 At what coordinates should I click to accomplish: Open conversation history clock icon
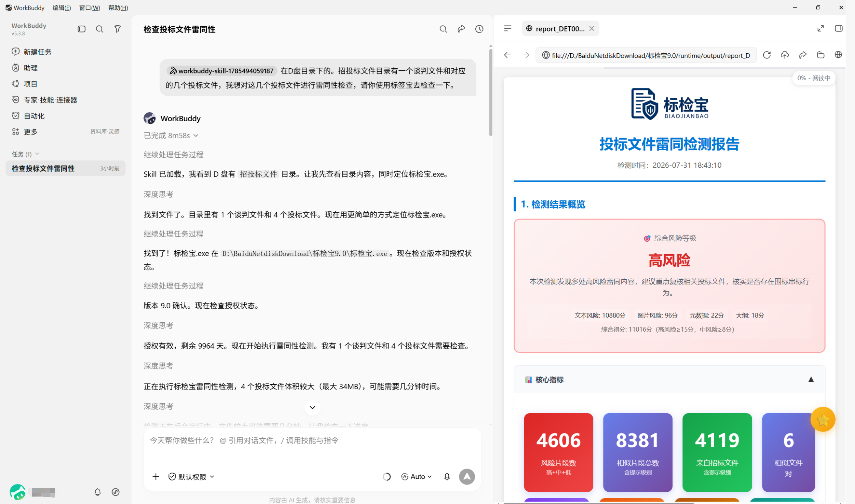coord(479,29)
